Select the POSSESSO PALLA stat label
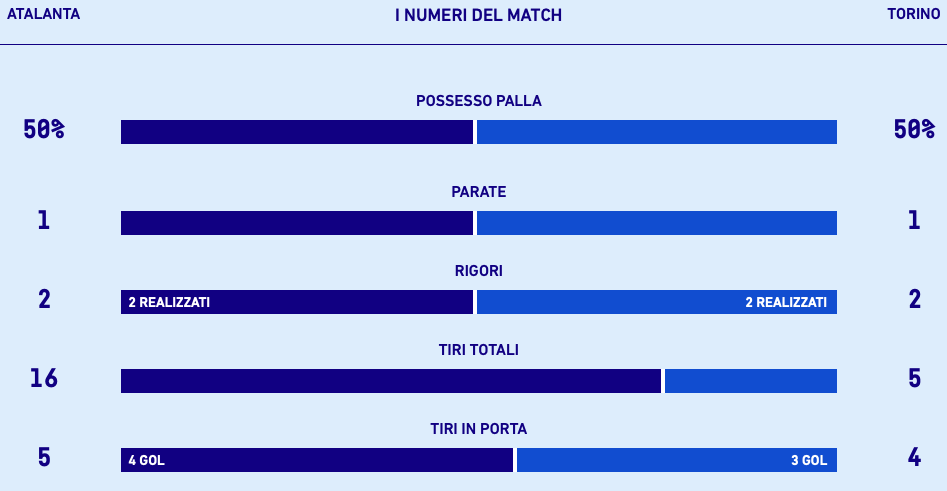Viewport: 947px width, 491px height. (x=478, y=101)
